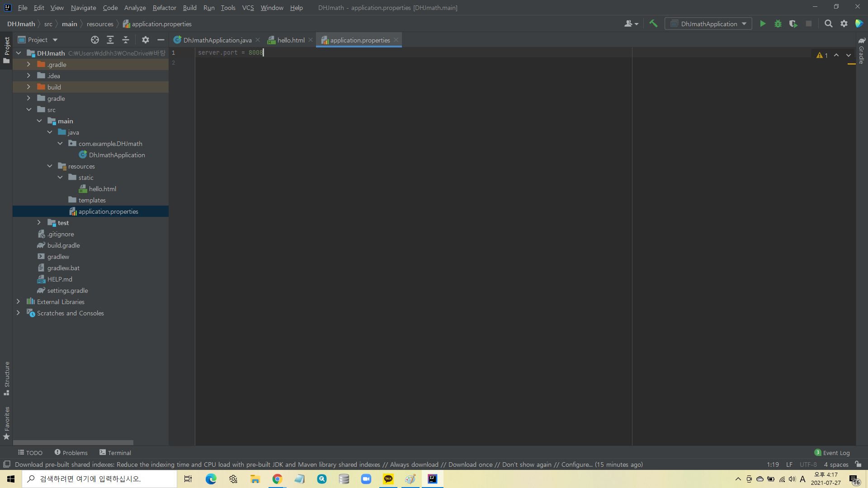
Task: Expand External Libraries node
Action: (x=18, y=301)
